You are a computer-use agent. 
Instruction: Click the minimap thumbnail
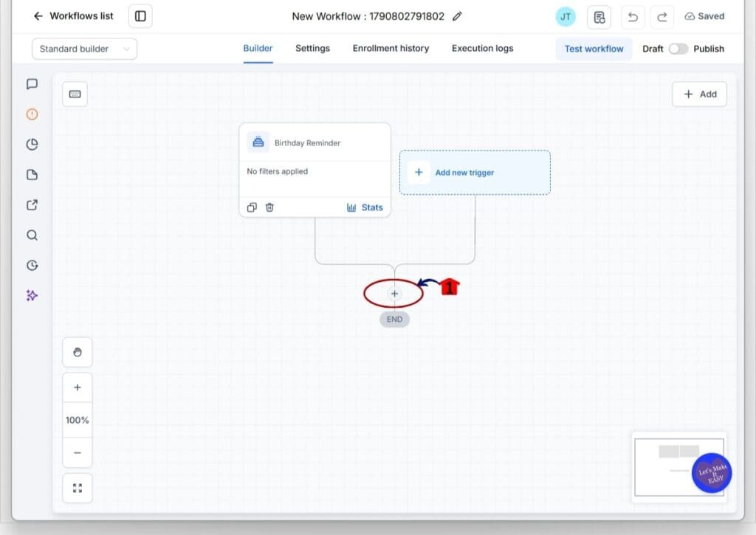(679, 467)
